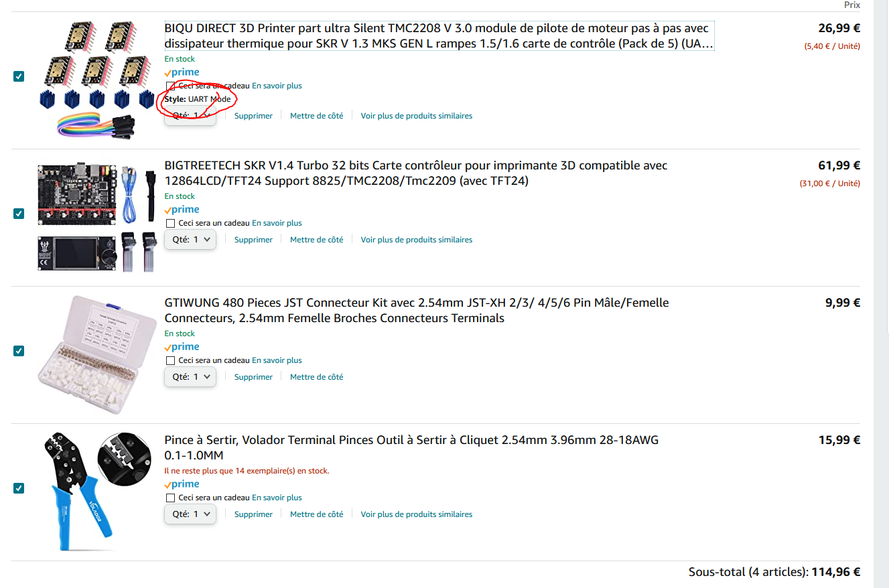This screenshot has height=588, width=889.
Task: Click Supprimer for the BIQU TMC2208 pack
Action: pyautogui.click(x=253, y=116)
